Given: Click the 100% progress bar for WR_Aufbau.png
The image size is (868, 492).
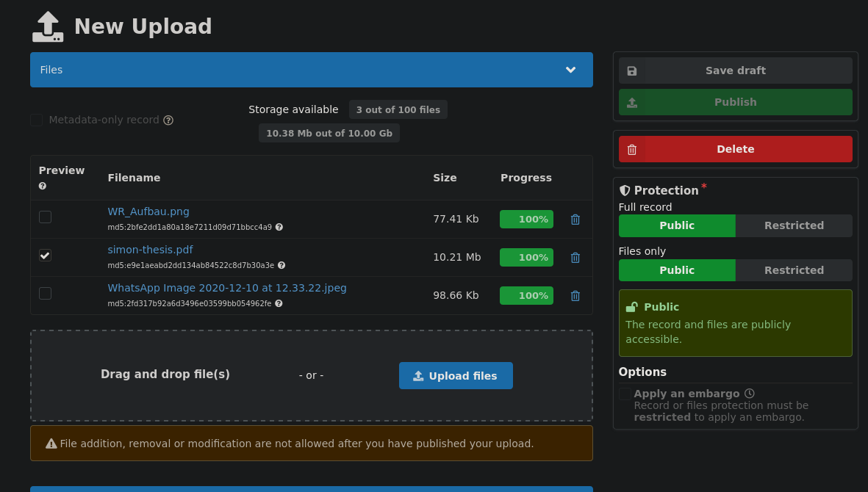Looking at the screenshot, I should 526,219.
